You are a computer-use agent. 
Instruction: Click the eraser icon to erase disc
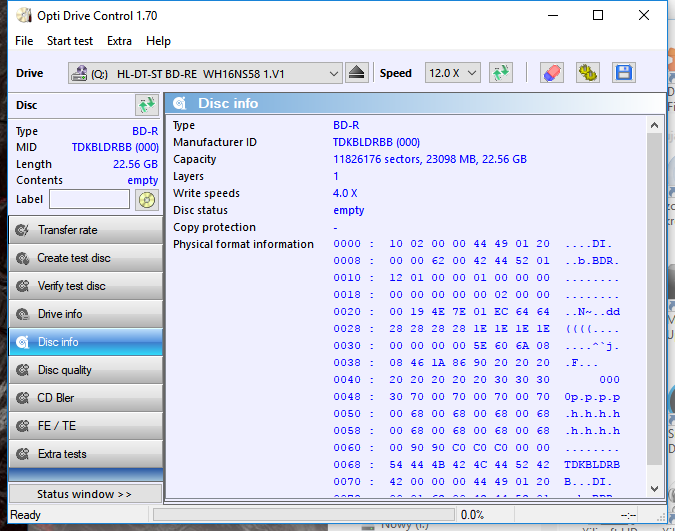pyautogui.click(x=552, y=73)
